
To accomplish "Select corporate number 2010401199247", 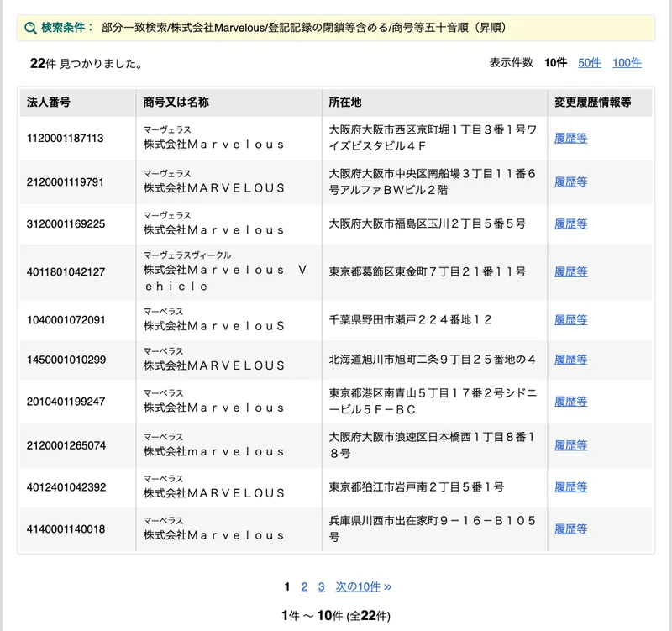I will tap(66, 402).
